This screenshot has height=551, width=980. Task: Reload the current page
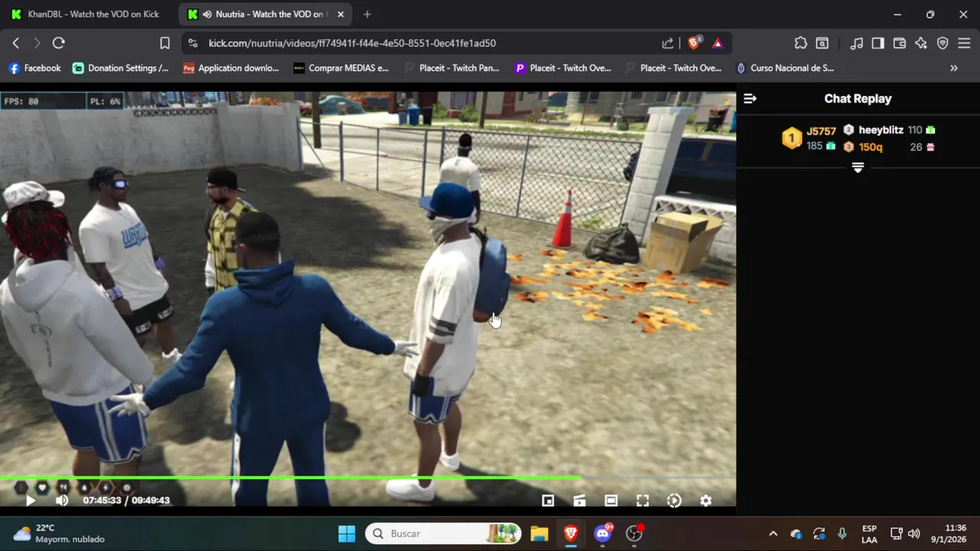(59, 44)
